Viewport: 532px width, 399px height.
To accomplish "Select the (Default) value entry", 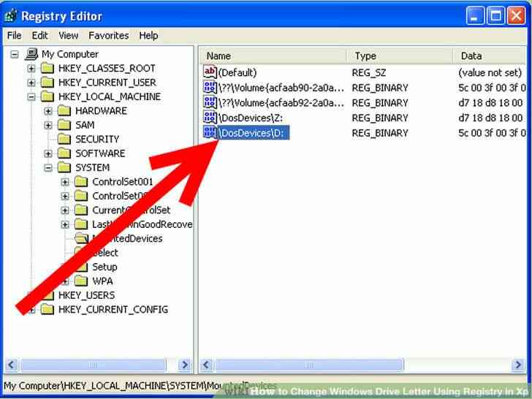I will click(x=237, y=72).
